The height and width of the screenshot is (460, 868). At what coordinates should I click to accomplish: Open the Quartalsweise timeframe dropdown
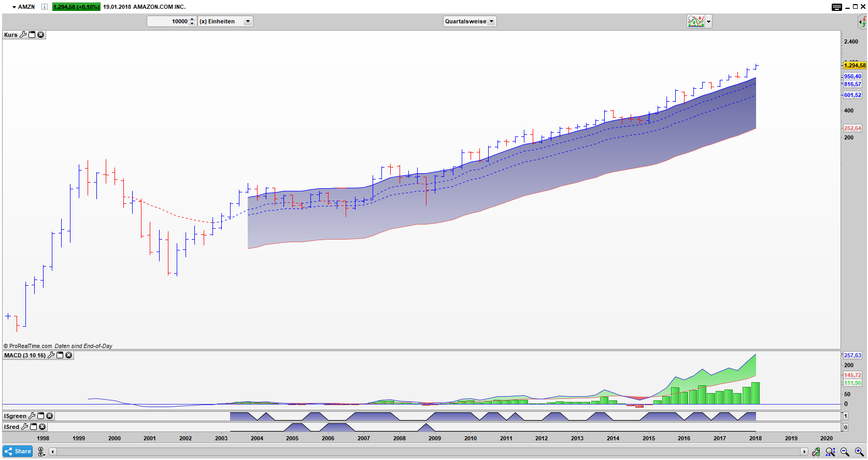tap(469, 21)
